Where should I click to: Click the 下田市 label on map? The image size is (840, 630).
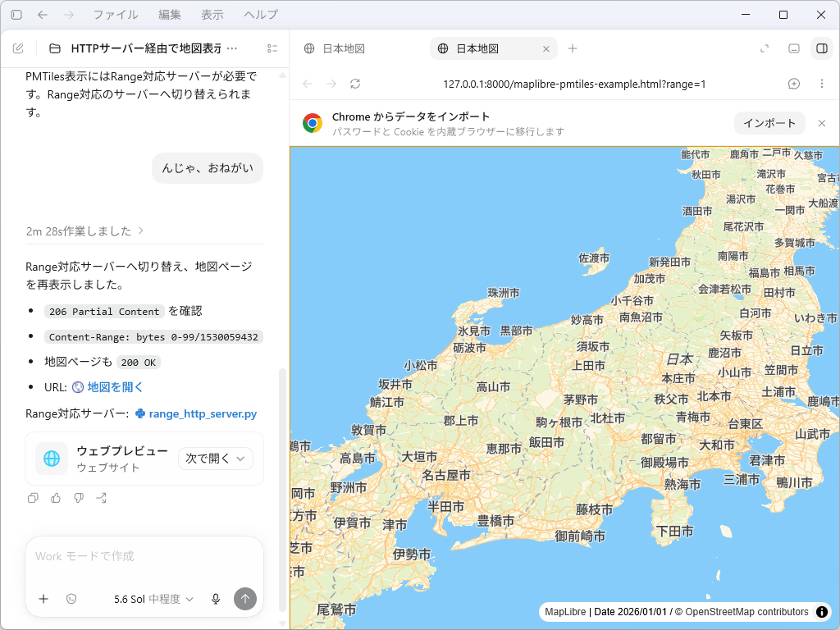point(674,532)
